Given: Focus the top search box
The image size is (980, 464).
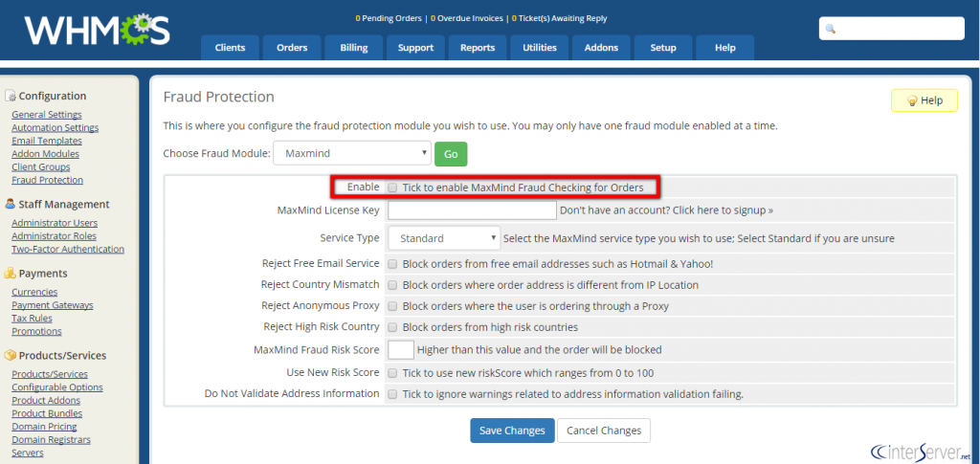Looking at the screenshot, I should point(892,29).
